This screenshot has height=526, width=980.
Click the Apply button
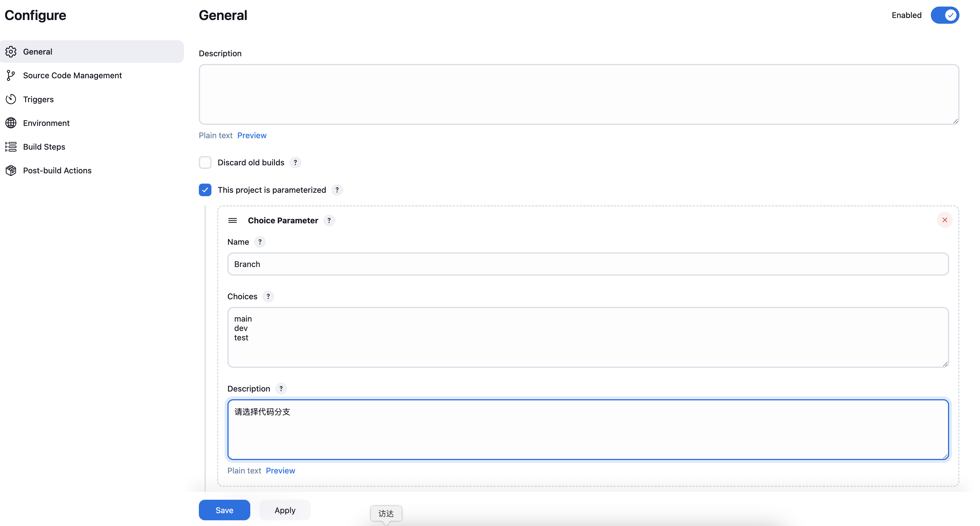(x=285, y=510)
